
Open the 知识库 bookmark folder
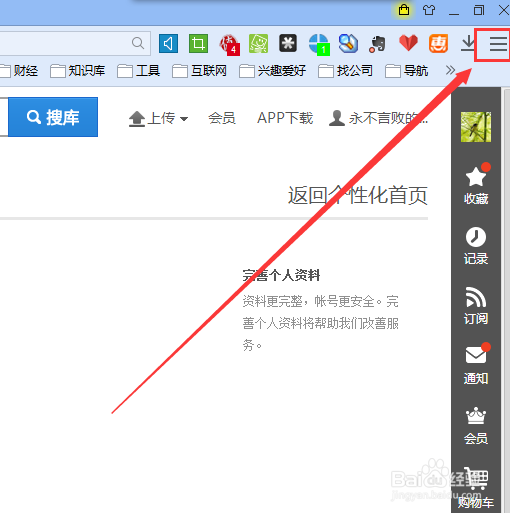click(x=77, y=71)
